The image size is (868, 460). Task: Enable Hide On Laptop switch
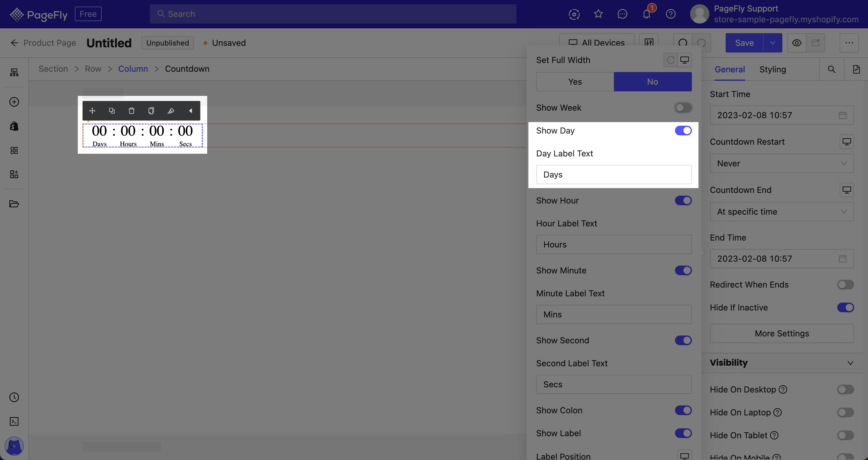click(x=845, y=412)
